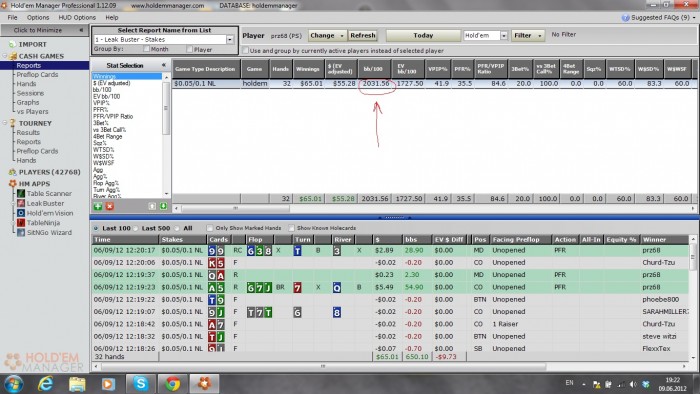Select the $0.05/0.1 NL report row
This screenshot has height=394, width=700.
(433, 83)
